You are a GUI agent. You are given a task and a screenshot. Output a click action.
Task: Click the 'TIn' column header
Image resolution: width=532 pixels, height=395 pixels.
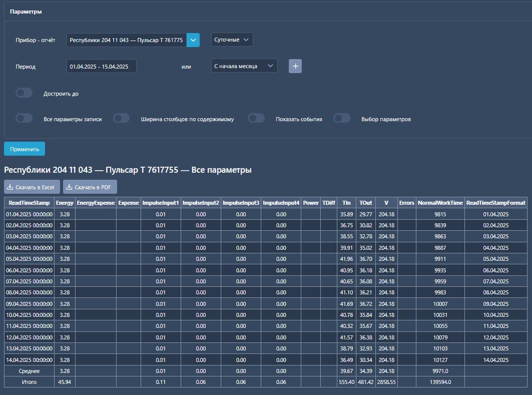pos(346,203)
